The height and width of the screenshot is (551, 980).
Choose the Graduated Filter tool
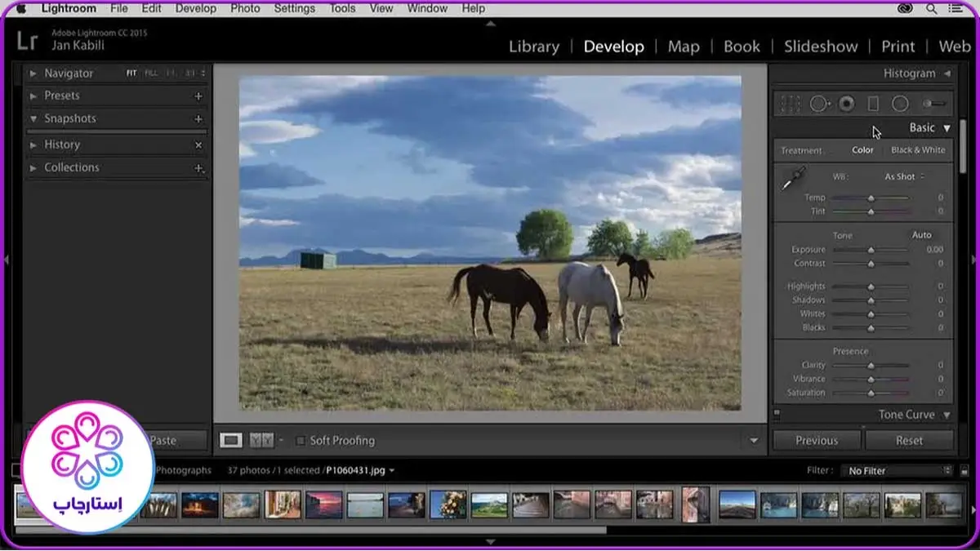click(873, 104)
